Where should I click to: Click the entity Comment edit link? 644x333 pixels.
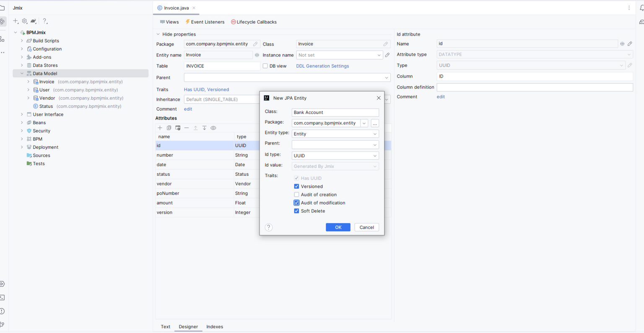[188, 109]
